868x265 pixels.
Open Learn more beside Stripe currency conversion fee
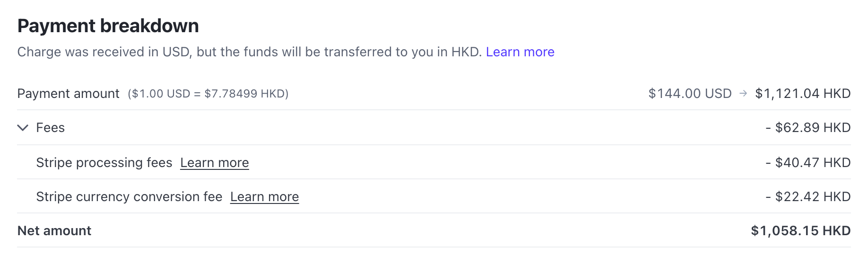(x=264, y=197)
